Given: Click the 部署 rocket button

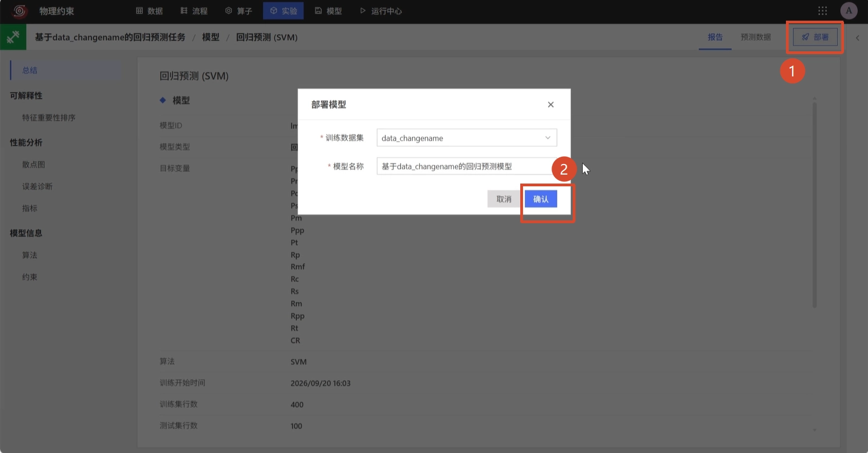Looking at the screenshot, I should click(815, 37).
